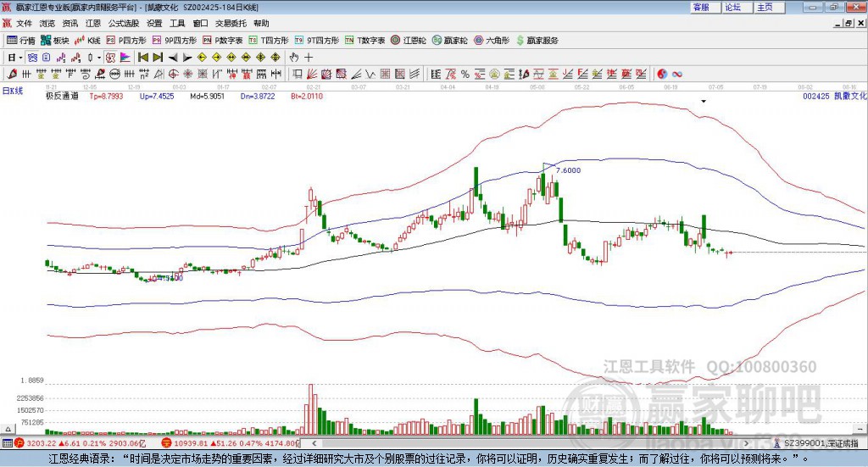
Task: Open the 工具 menu
Action: (177, 23)
